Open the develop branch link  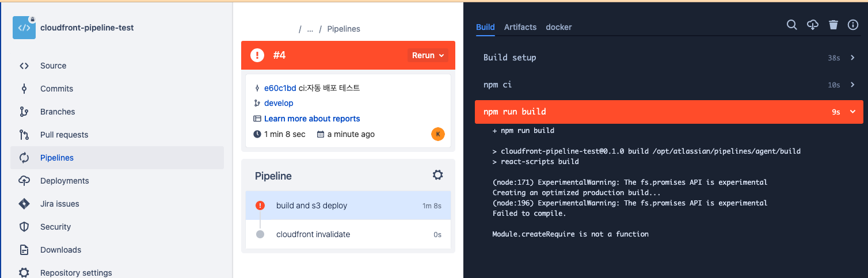coord(279,103)
